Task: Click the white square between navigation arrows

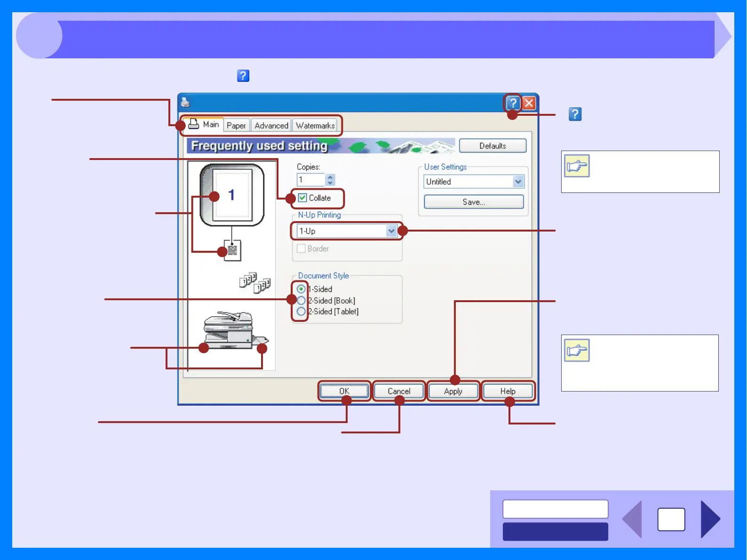Action: pyautogui.click(x=671, y=520)
